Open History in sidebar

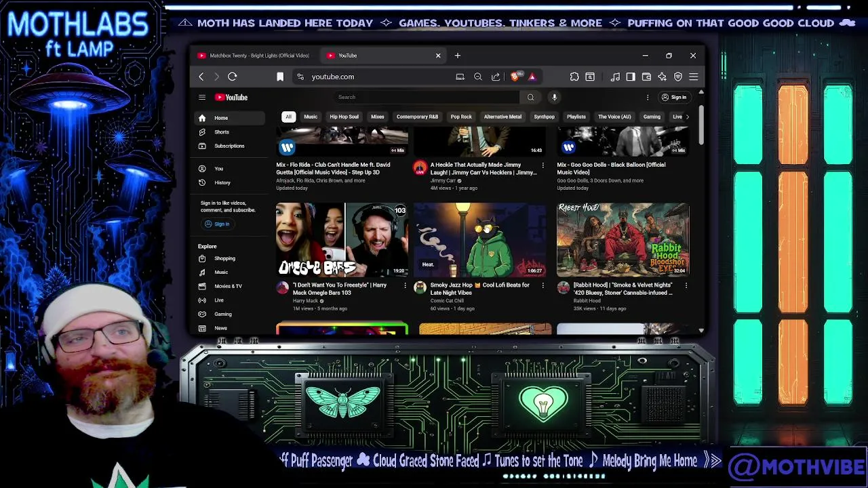229,183
